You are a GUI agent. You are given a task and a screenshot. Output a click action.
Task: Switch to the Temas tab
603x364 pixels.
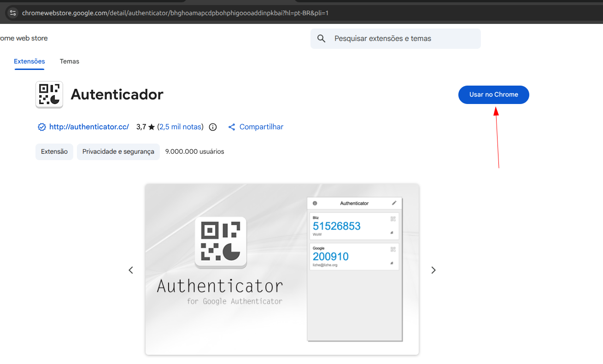pos(70,61)
